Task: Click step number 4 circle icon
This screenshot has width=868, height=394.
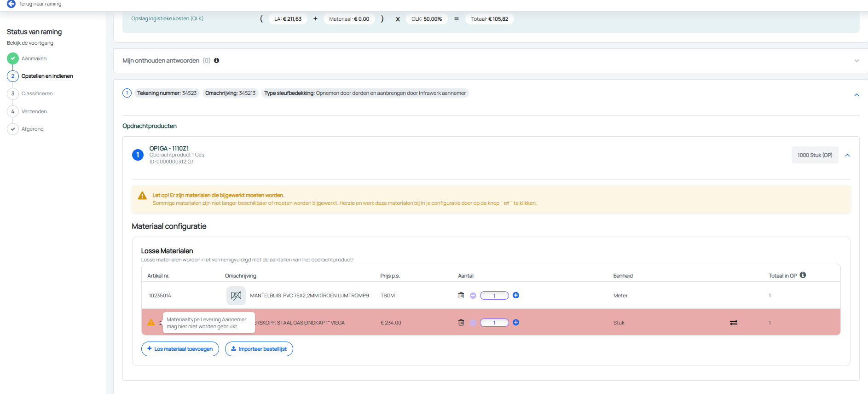Action: click(13, 111)
